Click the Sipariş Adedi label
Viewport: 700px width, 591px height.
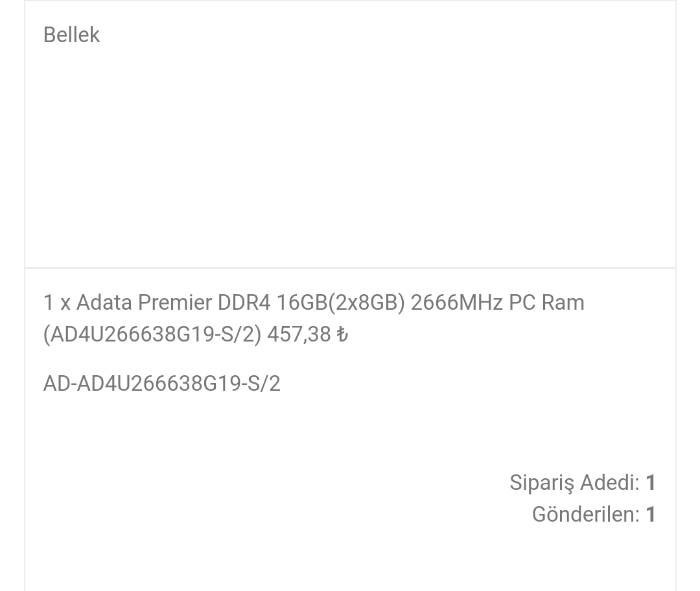point(575,483)
